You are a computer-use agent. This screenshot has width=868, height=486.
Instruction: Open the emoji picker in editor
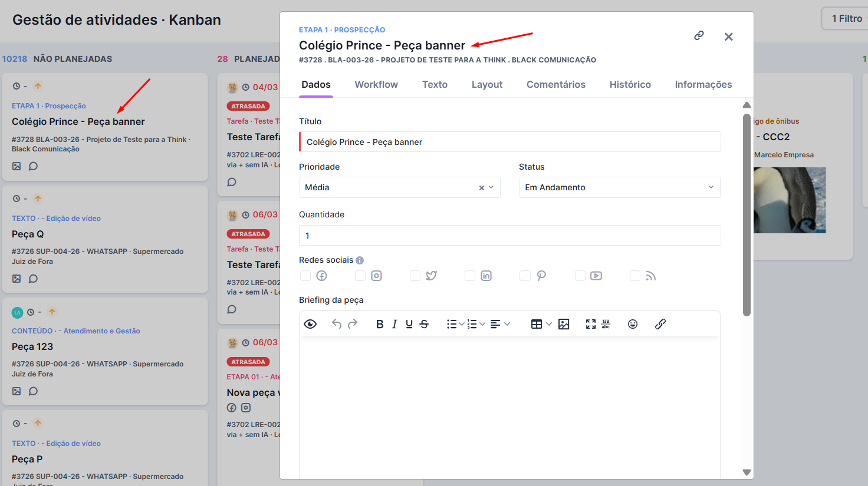point(633,324)
